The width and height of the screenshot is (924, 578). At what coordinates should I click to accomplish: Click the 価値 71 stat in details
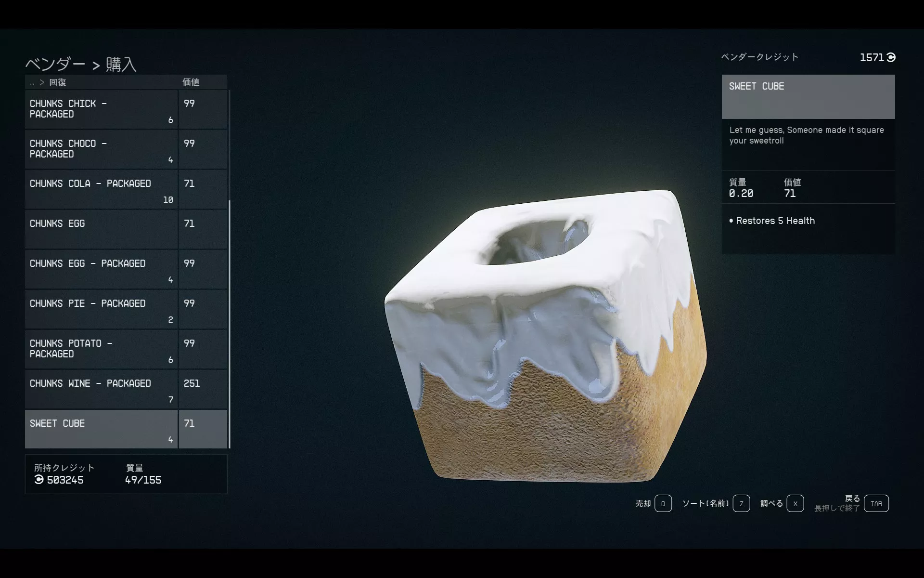[792, 188]
